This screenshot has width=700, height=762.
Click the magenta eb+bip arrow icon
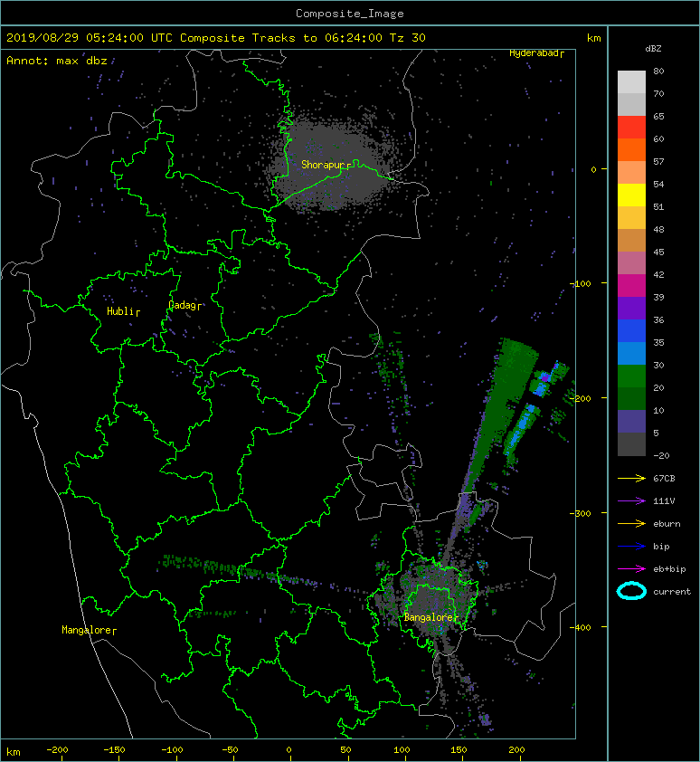(x=631, y=569)
